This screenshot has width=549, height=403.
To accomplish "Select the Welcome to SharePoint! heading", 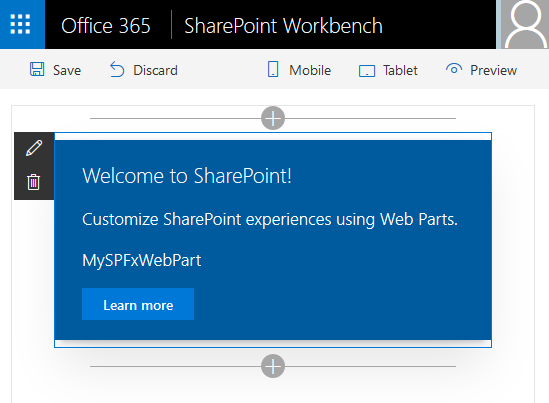I will tap(187, 175).
